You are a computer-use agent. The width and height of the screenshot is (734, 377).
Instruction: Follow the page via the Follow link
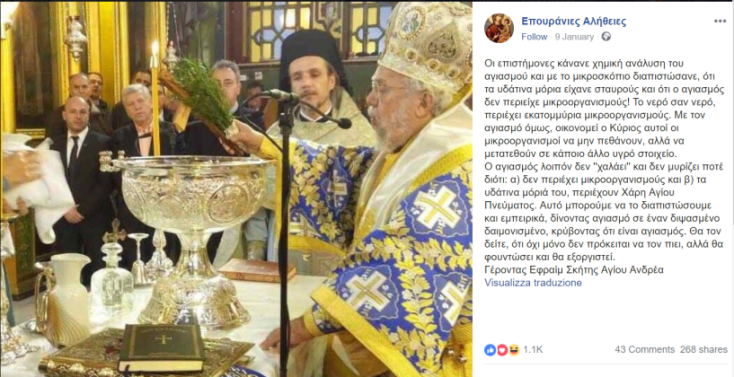click(x=534, y=37)
